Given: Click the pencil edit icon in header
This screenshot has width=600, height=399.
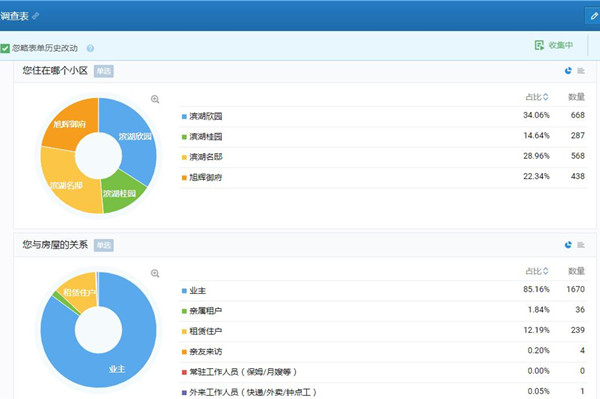Looking at the screenshot, I should coord(594,16).
